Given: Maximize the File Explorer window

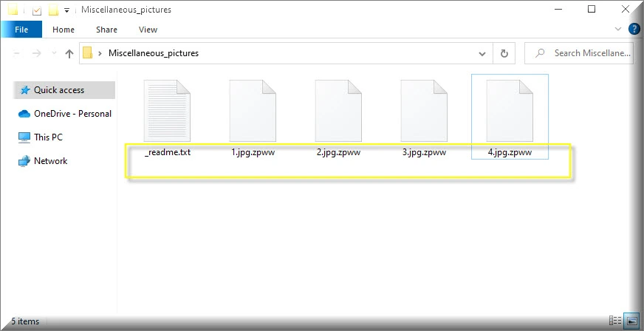Looking at the screenshot, I should click(592, 9).
